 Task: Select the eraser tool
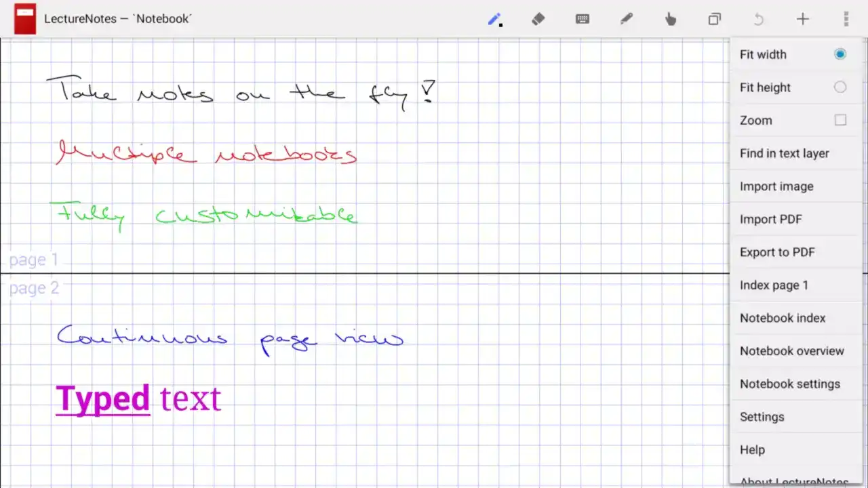click(x=538, y=19)
